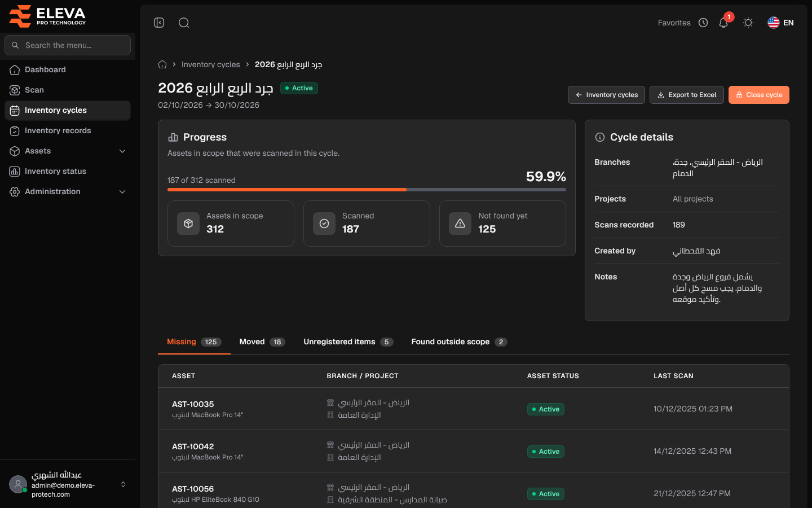Click the Close cycle button
This screenshot has height=508, width=812.
coord(759,95)
